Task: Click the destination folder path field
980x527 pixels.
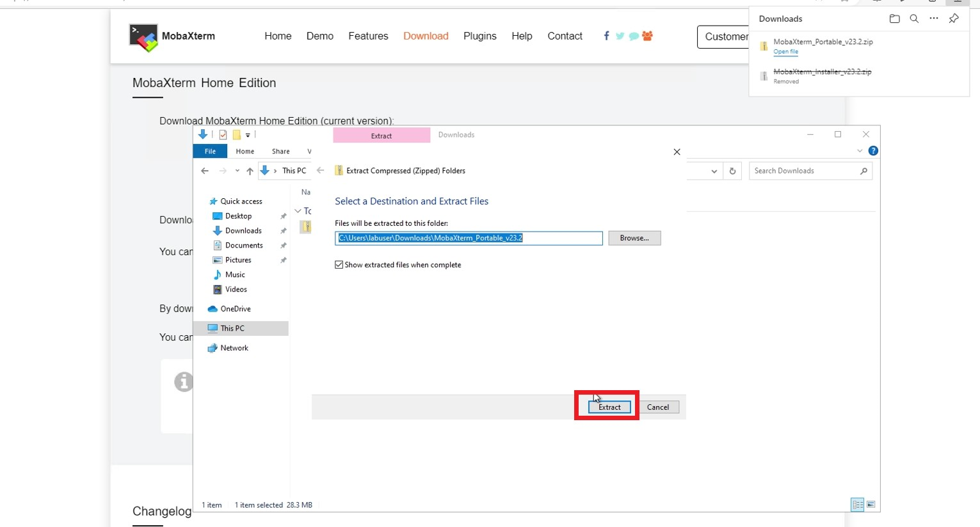Action: [469, 238]
